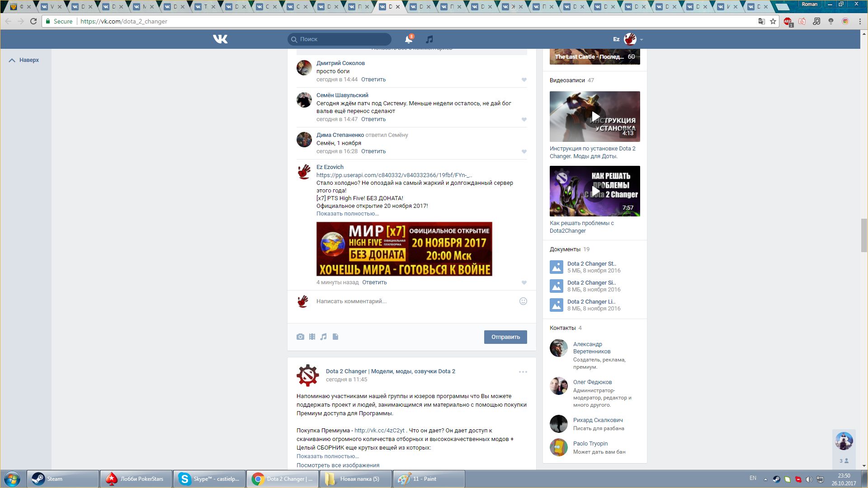The width and height of the screenshot is (868, 488).
Task: Attach photo using the camera icon
Action: point(300,337)
